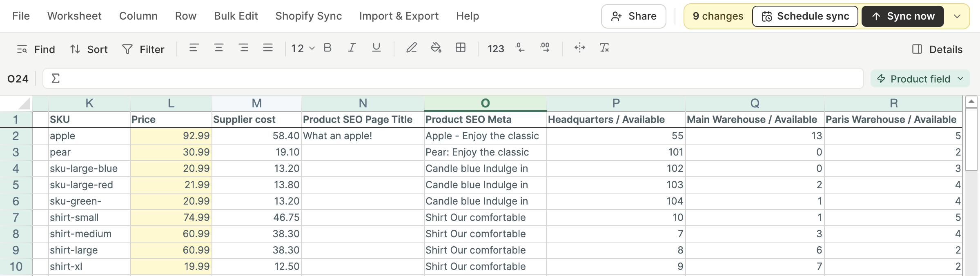The height and width of the screenshot is (276, 980).
Task: Click the sigma formula icon
Action: coord(56,78)
